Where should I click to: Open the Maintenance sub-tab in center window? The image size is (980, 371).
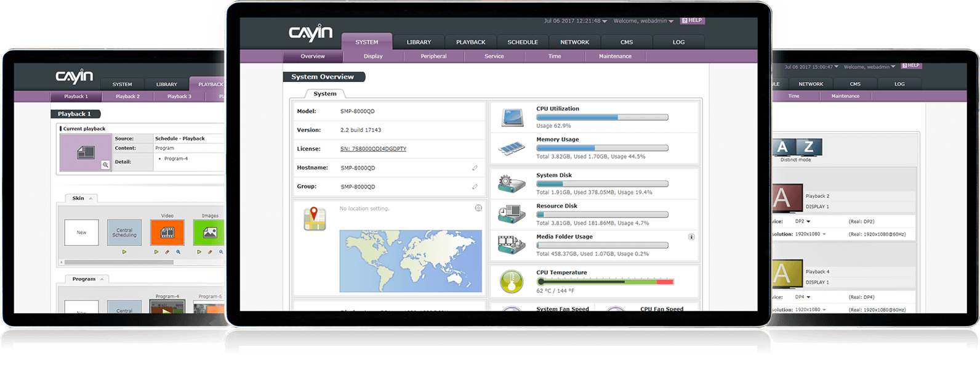click(x=615, y=56)
